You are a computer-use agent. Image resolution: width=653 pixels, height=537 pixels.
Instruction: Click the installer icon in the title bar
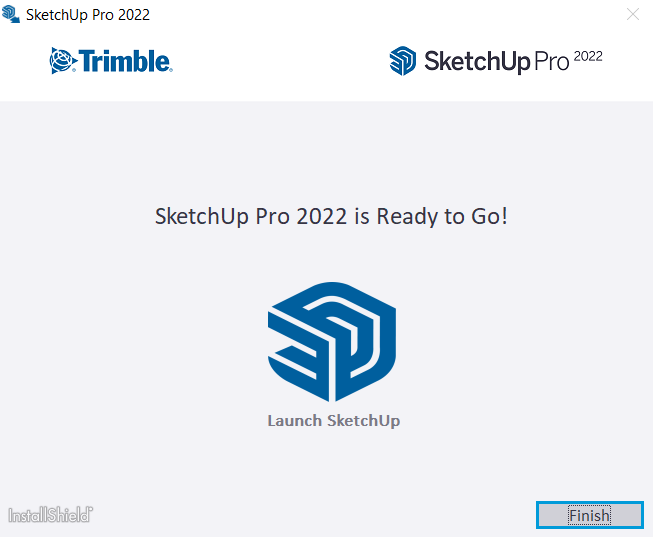click(10, 14)
